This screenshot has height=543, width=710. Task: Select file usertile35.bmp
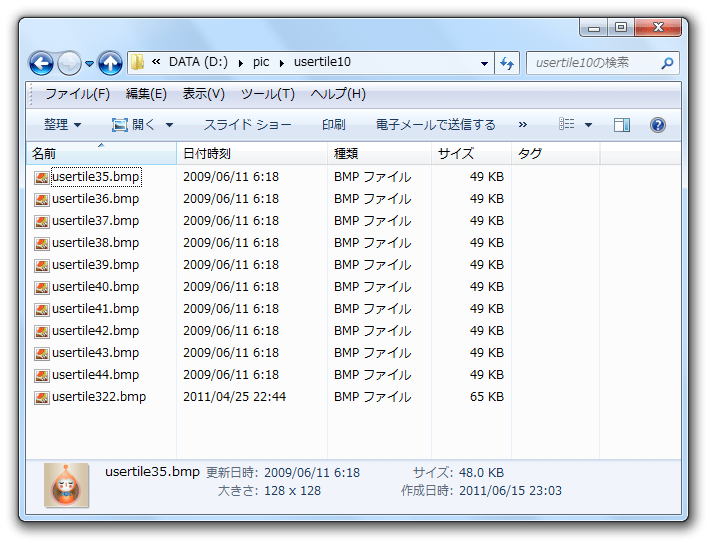click(x=96, y=177)
